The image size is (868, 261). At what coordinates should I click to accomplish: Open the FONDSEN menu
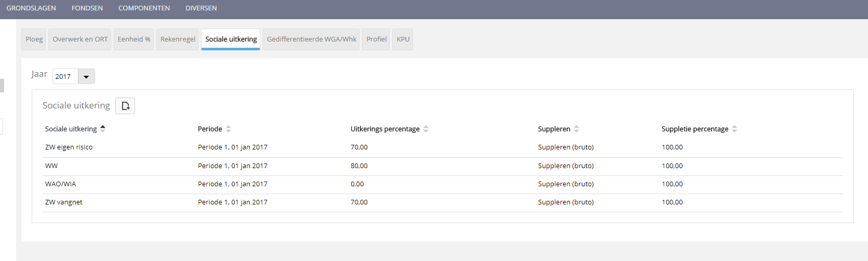[x=87, y=8]
